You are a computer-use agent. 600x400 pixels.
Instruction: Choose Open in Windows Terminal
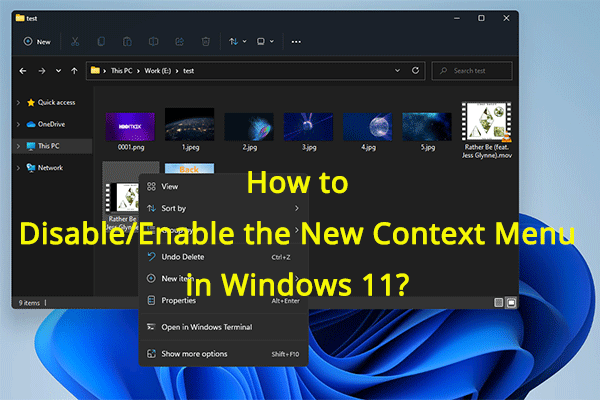pyautogui.click(x=224, y=327)
